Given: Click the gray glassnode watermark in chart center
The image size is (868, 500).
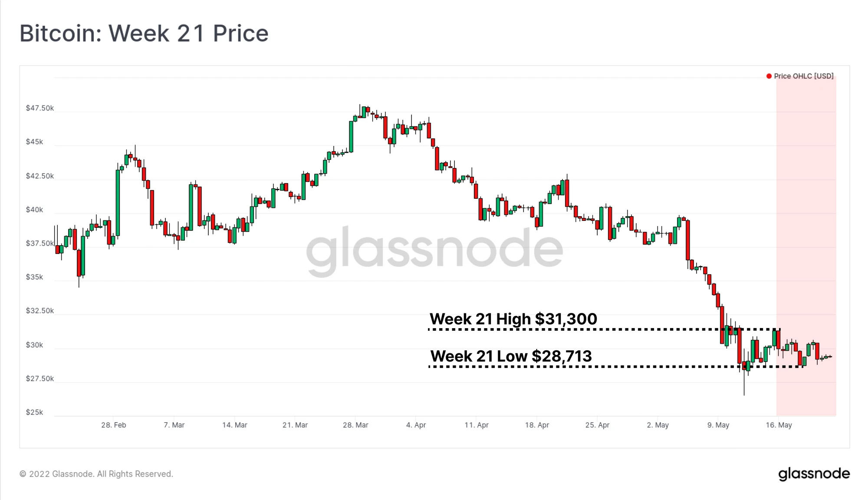Looking at the screenshot, I should click(x=434, y=250).
